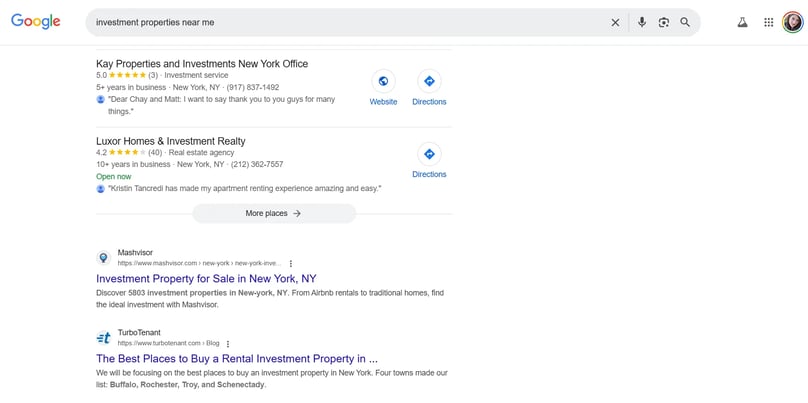The image size is (808, 403).
Task: Open the Mashvisor result options menu
Action: tap(291, 263)
